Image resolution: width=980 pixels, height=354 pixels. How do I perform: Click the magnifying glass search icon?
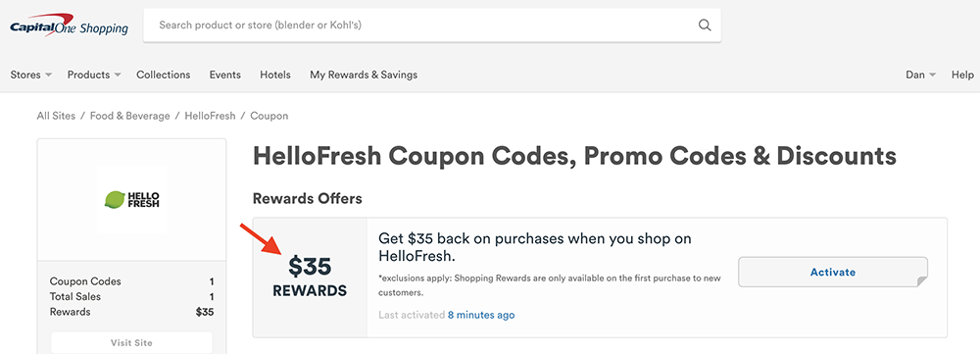coord(705,25)
